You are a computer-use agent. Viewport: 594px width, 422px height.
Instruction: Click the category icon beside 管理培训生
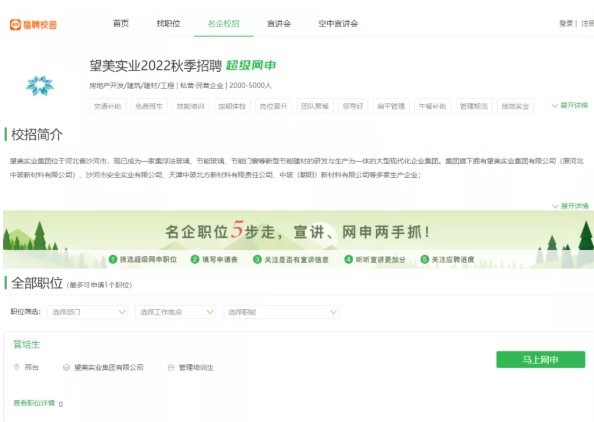click(x=171, y=367)
